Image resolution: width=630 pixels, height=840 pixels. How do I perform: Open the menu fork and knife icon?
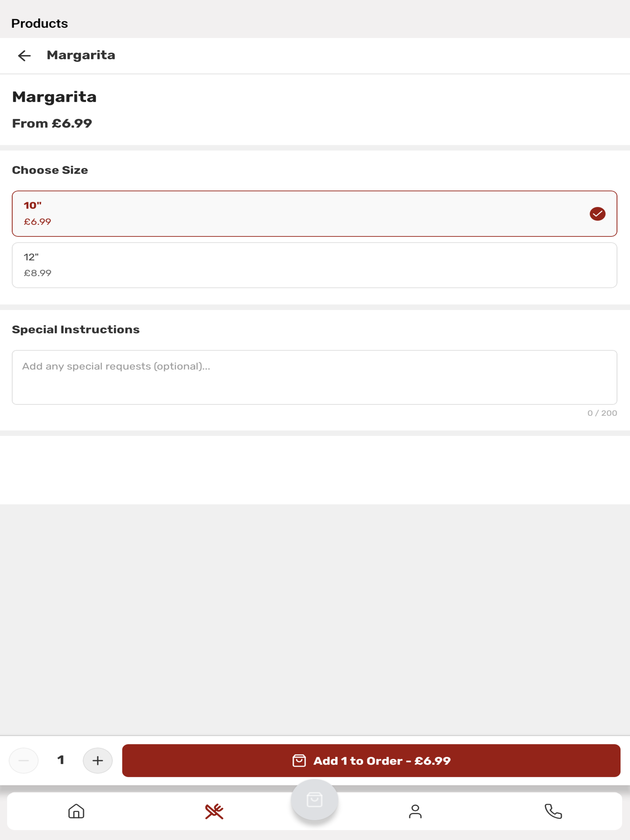coord(214,811)
